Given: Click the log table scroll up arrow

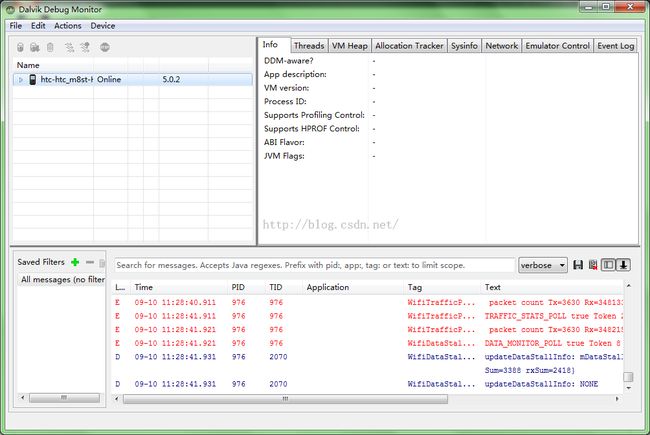Looking at the screenshot, I should pos(628,286).
